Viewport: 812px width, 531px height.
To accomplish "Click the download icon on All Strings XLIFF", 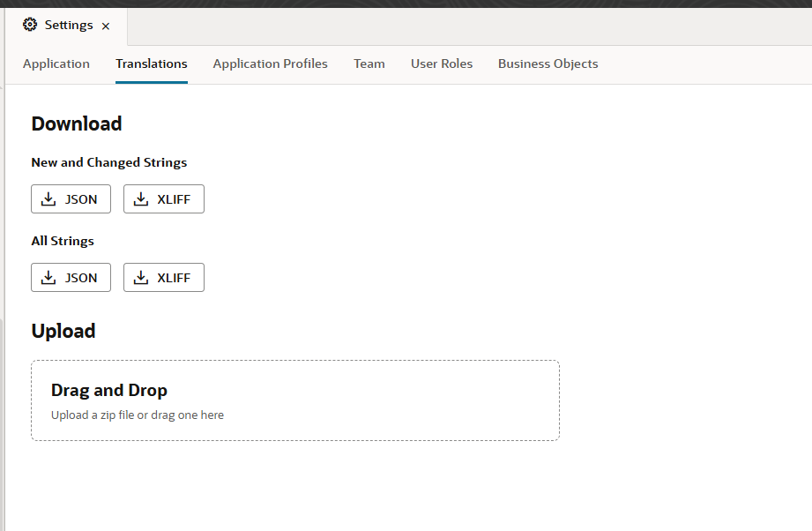I will [141, 278].
